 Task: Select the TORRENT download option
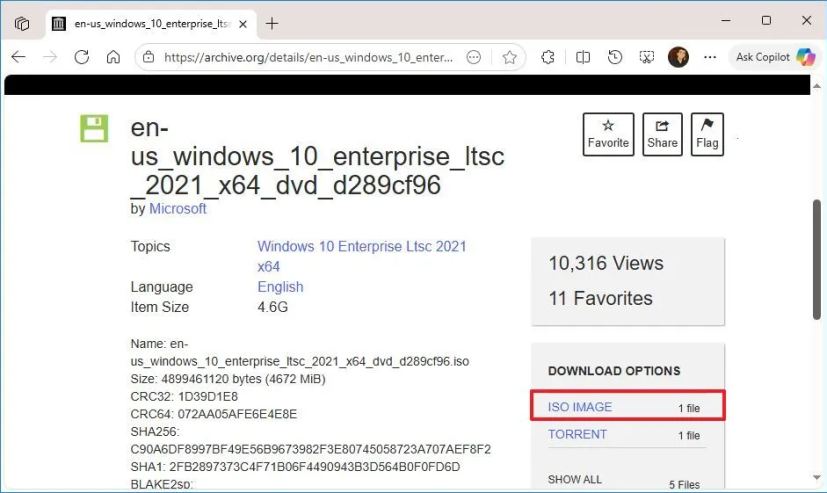click(577, 434)
